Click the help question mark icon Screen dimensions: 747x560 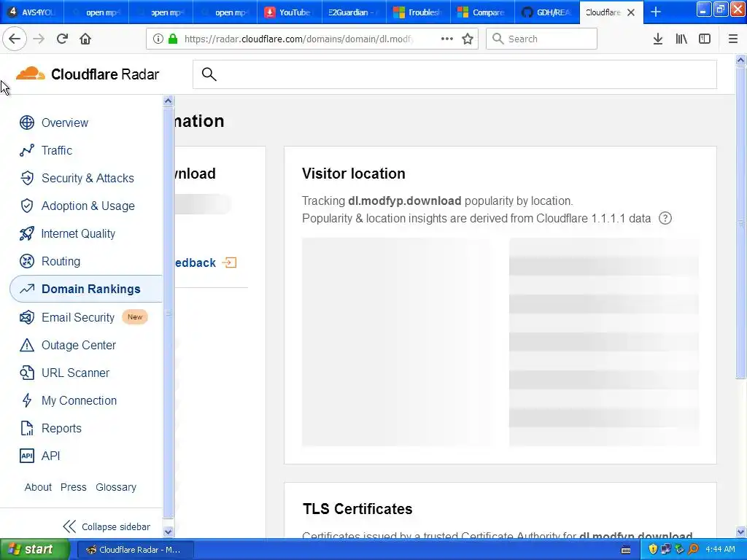click(x=665, y=219)
